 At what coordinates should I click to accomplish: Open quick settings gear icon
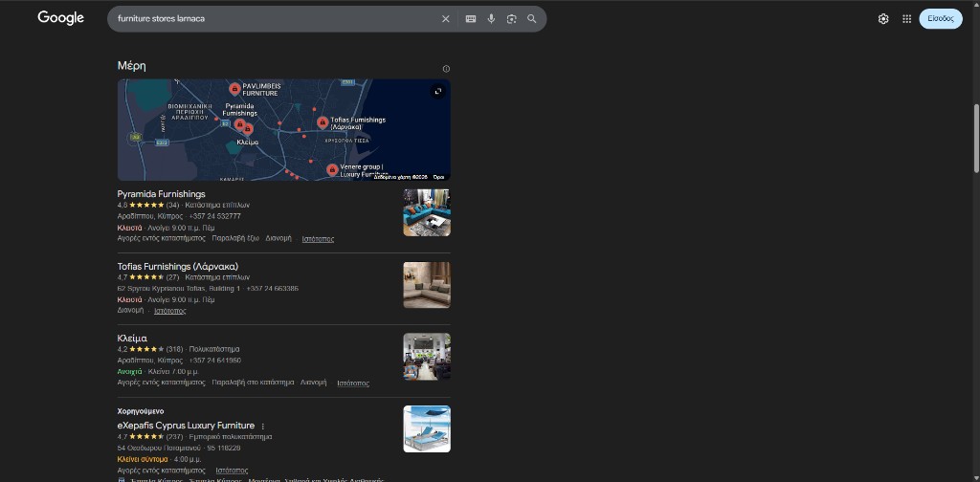click(x=883, y=19)
